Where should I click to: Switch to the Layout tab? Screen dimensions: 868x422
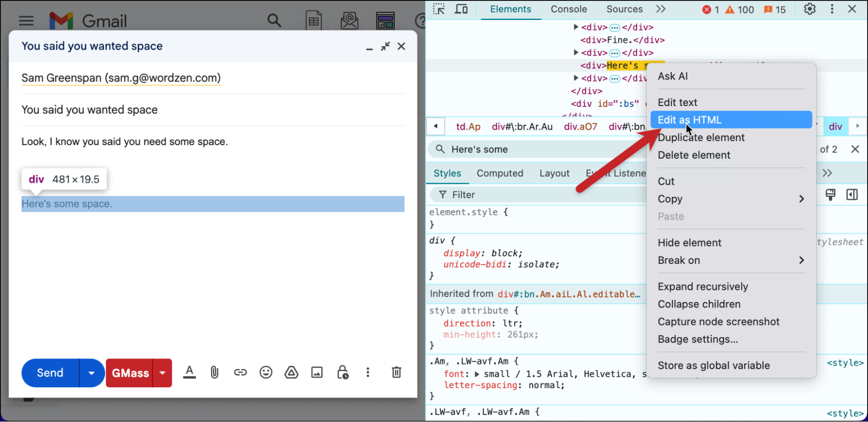click(554, 173)
